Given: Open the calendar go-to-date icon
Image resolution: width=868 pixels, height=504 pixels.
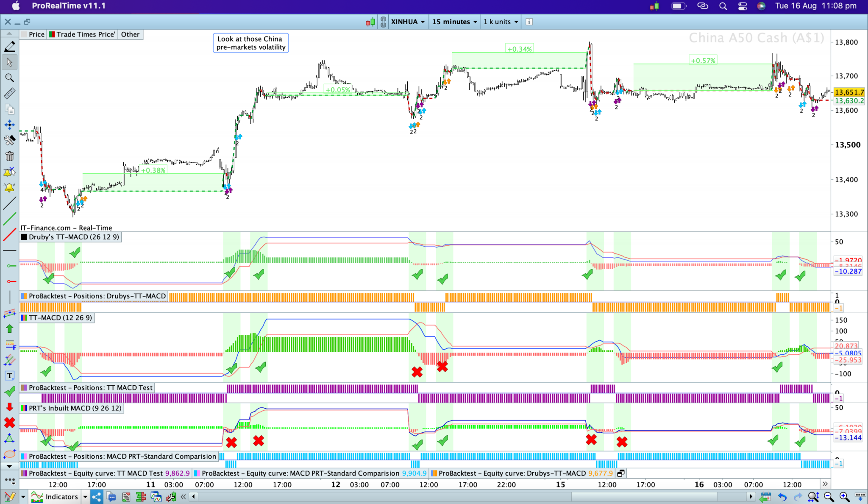Looking at the screenshot, I should click(765, 497).
